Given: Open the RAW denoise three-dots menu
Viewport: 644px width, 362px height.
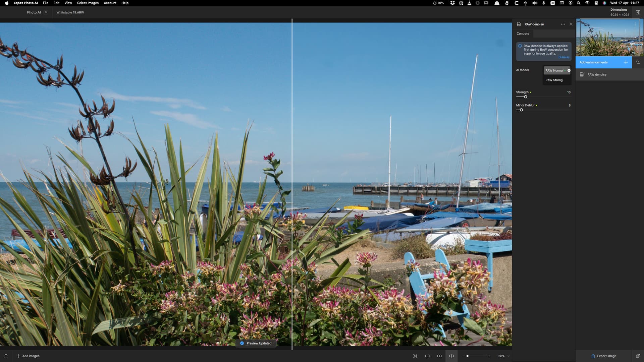Looking at the screenshot, I should (563, 24).
